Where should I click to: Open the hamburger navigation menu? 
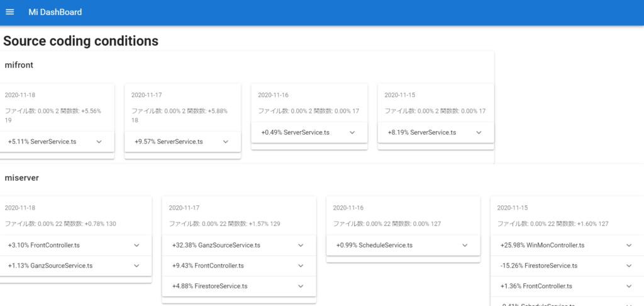click(10, 13)
